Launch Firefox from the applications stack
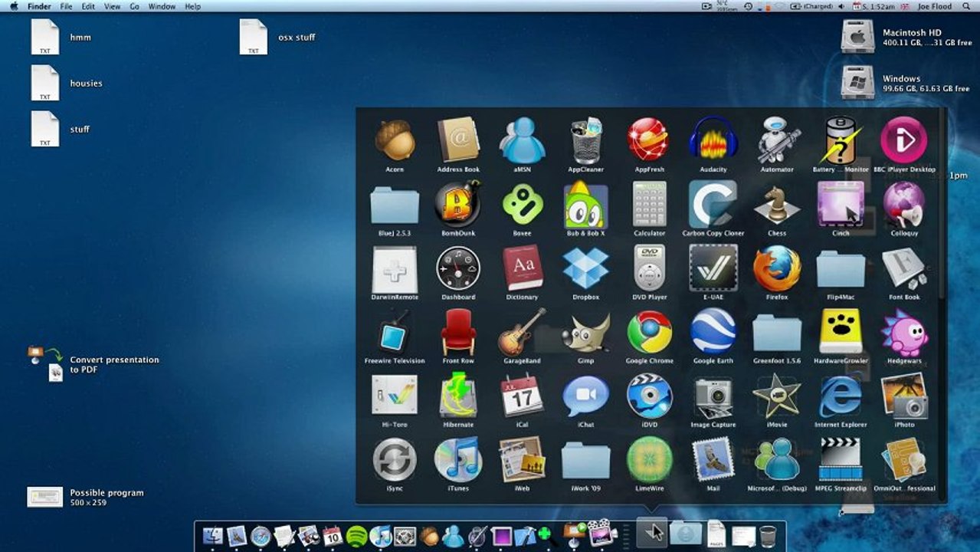The width and height of the screenshot is (980, 552). point(777,268)
